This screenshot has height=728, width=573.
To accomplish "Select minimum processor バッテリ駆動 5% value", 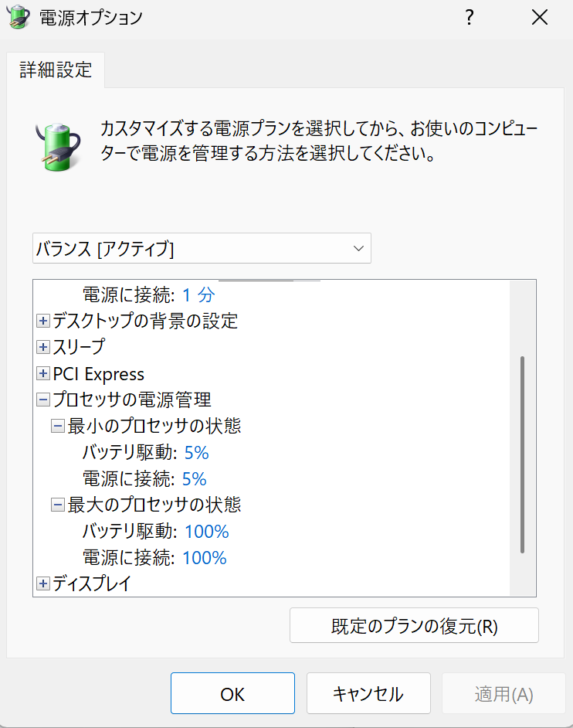I will (196, 453).
